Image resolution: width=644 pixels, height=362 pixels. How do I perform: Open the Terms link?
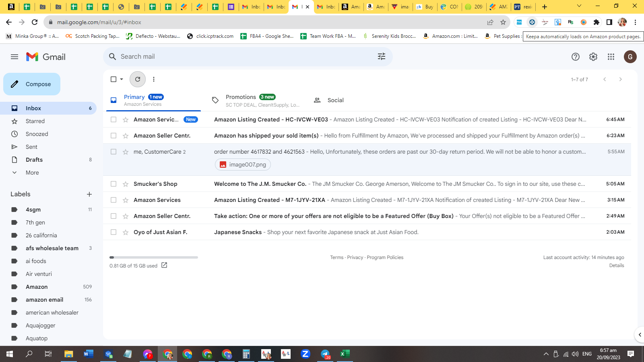337,257
